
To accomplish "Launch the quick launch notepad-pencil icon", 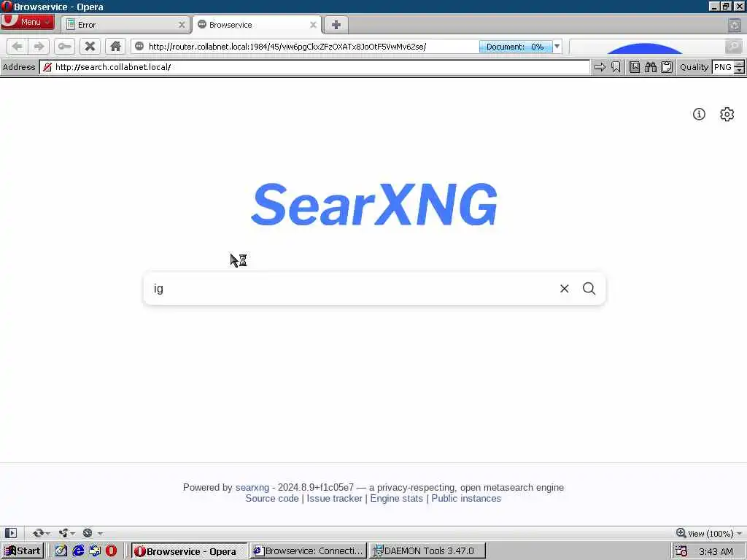I will (61, 551).
